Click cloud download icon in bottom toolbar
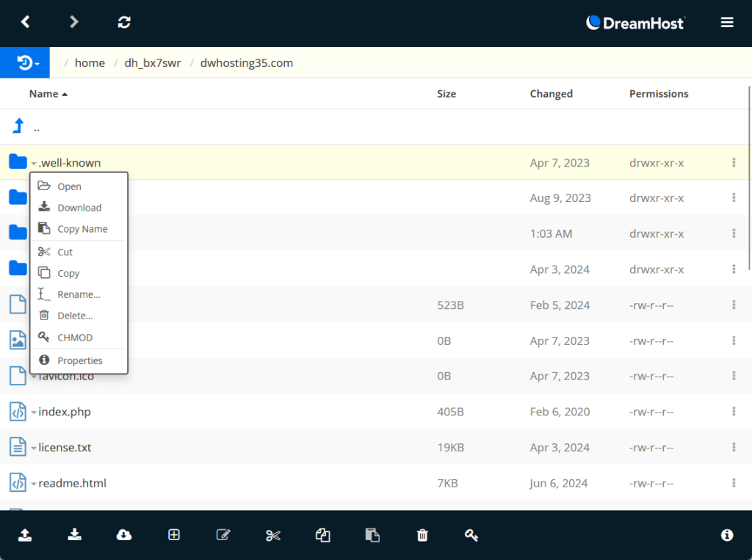Image resolution: width=752 pixels, height=560 pixels. (124, 534)
